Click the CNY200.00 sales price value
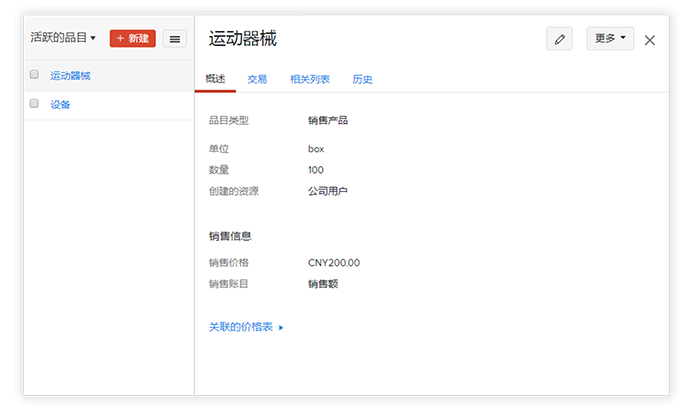This screenshot has height=408, width=691. (334, 263)
